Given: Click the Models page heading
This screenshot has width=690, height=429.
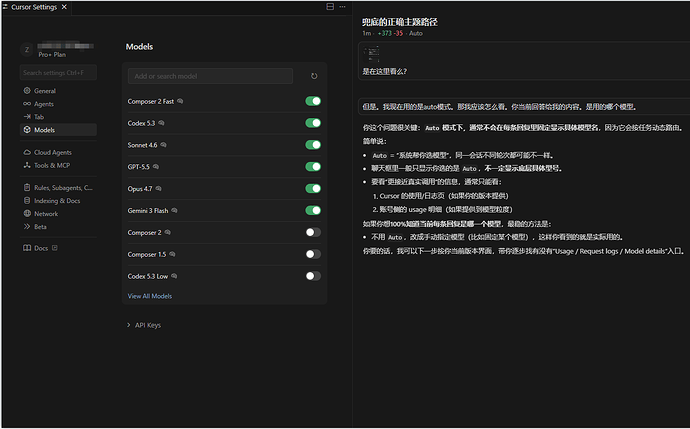Looking at the screenshot, I should tap(139, 47).
